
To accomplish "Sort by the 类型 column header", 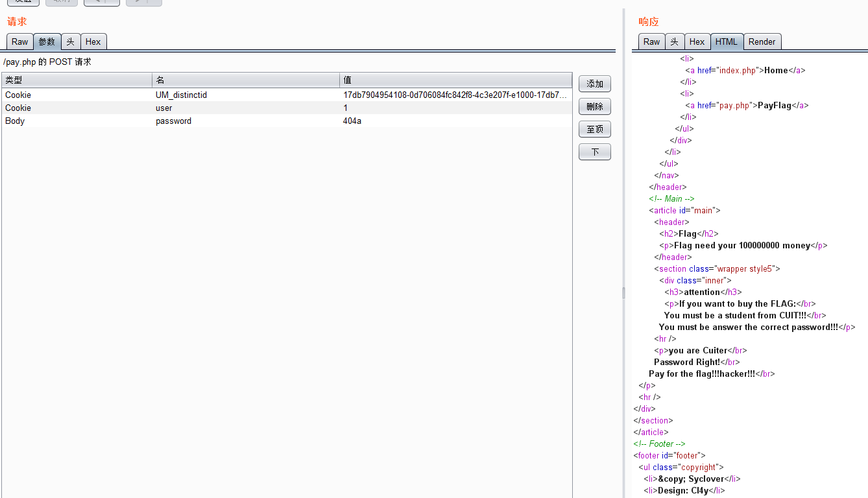I will click(77, 80).
